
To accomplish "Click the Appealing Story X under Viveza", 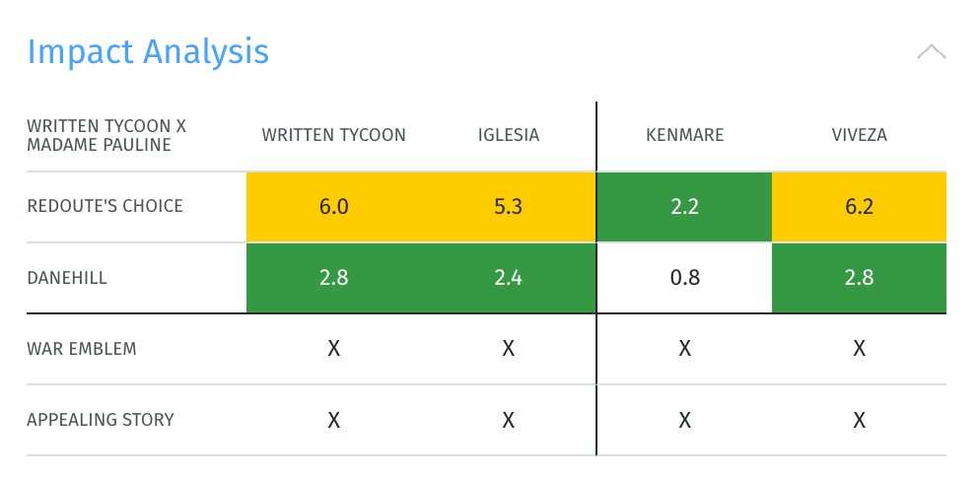I will [x=860, y=420].
